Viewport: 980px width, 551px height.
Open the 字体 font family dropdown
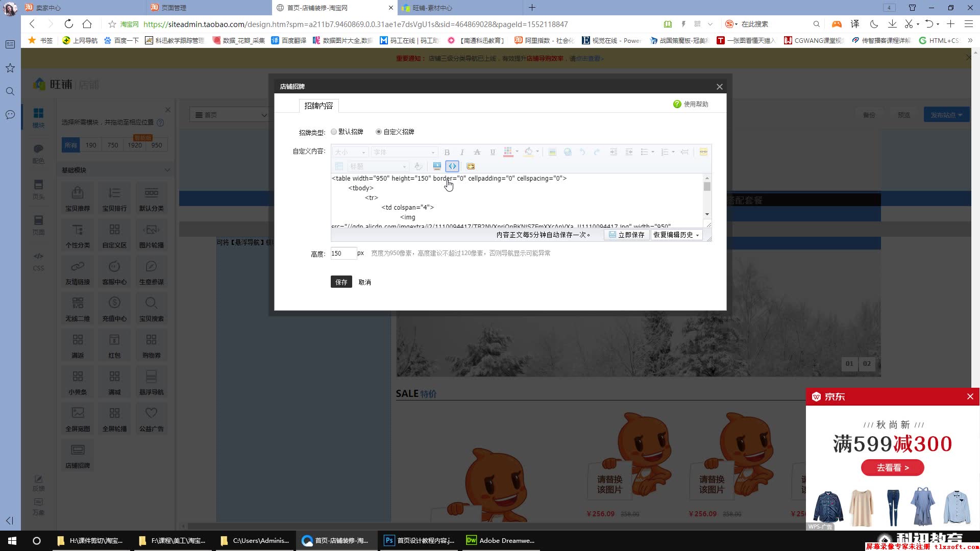click(404, 152)
